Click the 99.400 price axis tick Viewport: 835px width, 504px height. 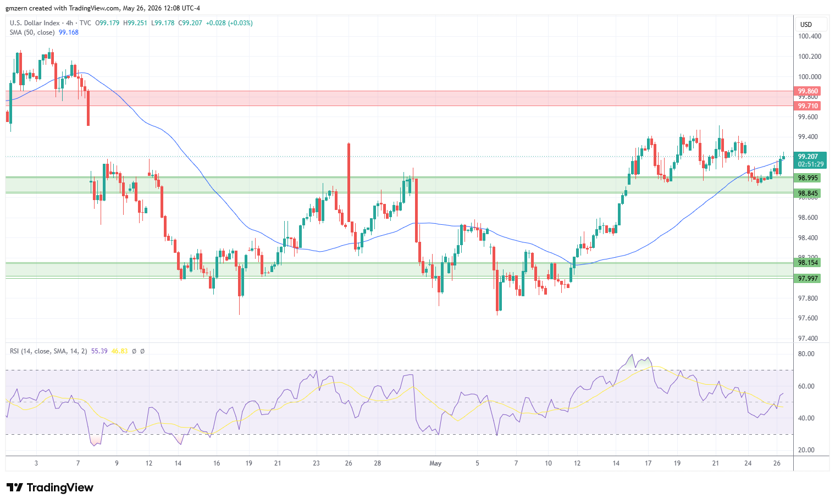pyautogui.click(x=808, y=137)
